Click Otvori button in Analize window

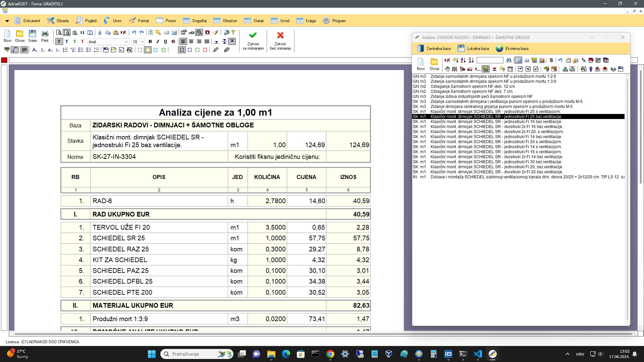click(x=434, y=64)
